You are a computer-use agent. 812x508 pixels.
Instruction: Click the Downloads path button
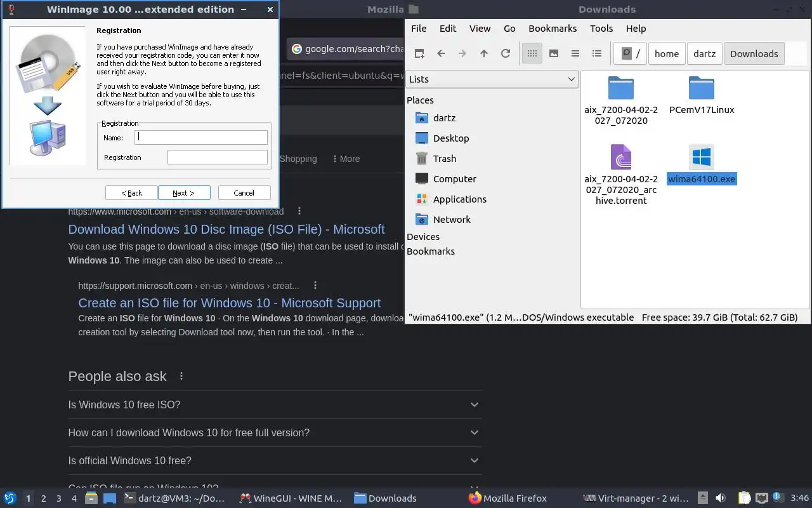tap(754, 53)
